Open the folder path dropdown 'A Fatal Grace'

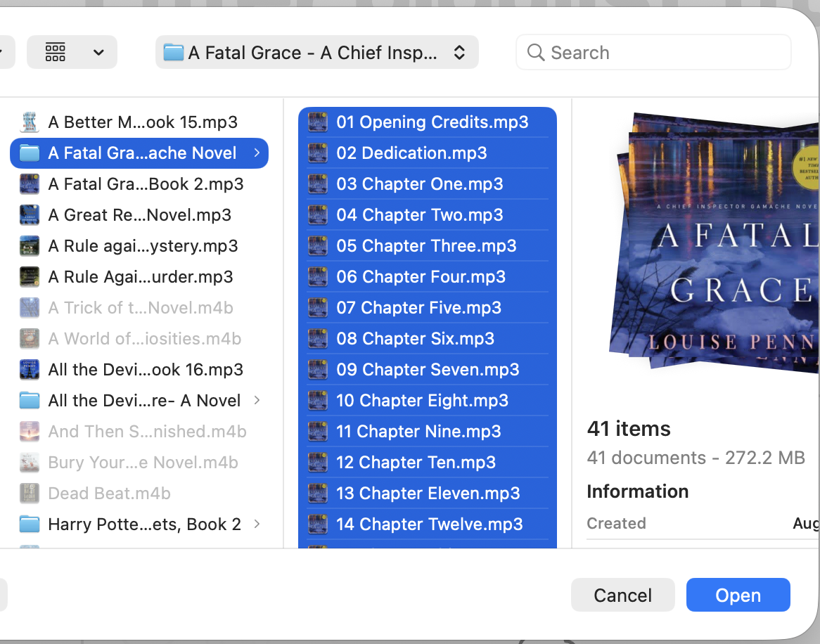point(317,52)
